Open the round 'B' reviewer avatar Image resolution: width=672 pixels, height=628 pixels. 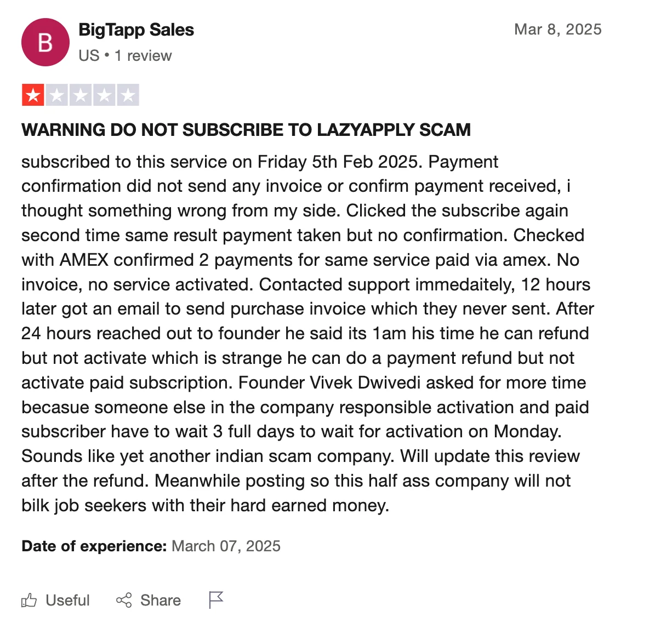pos(45,42)
